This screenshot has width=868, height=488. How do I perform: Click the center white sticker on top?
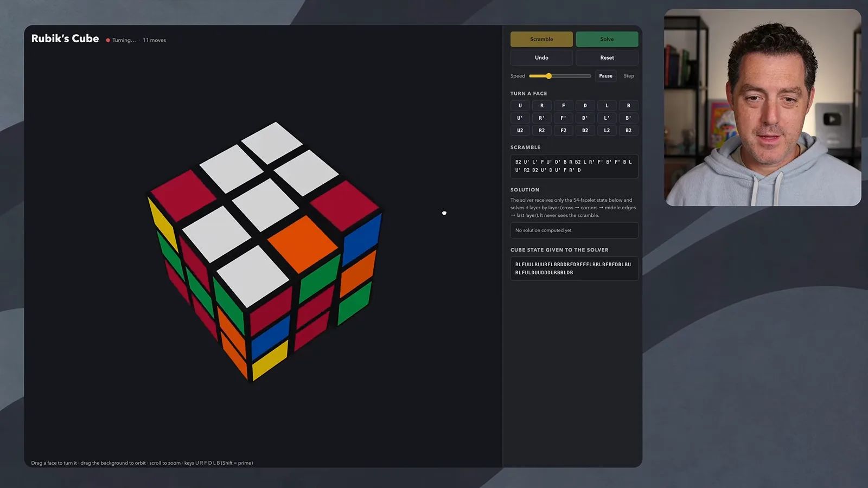[266, 205]
